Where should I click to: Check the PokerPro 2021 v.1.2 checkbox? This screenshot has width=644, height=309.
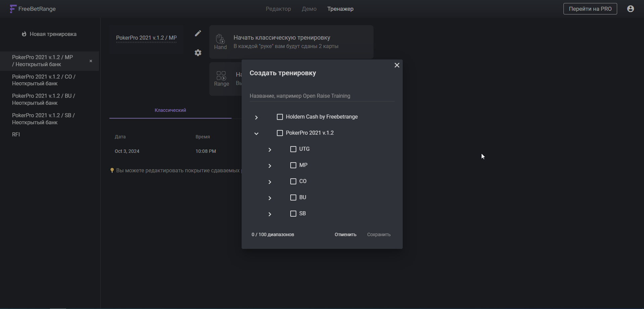(x=280, y=133)
